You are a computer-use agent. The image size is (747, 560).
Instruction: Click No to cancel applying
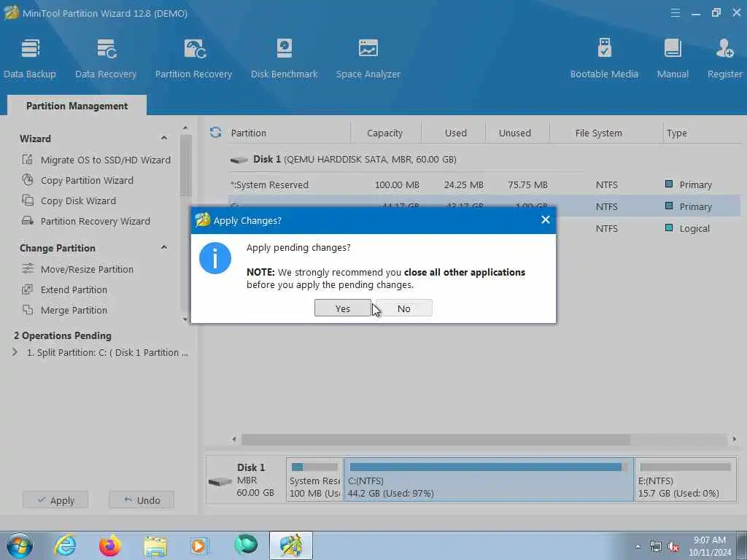tap(404, 308)
